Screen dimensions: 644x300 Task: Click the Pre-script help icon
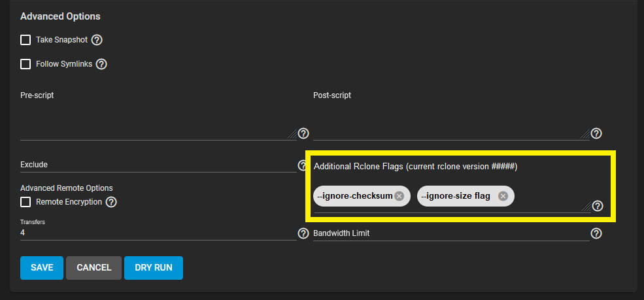[303, 133]
